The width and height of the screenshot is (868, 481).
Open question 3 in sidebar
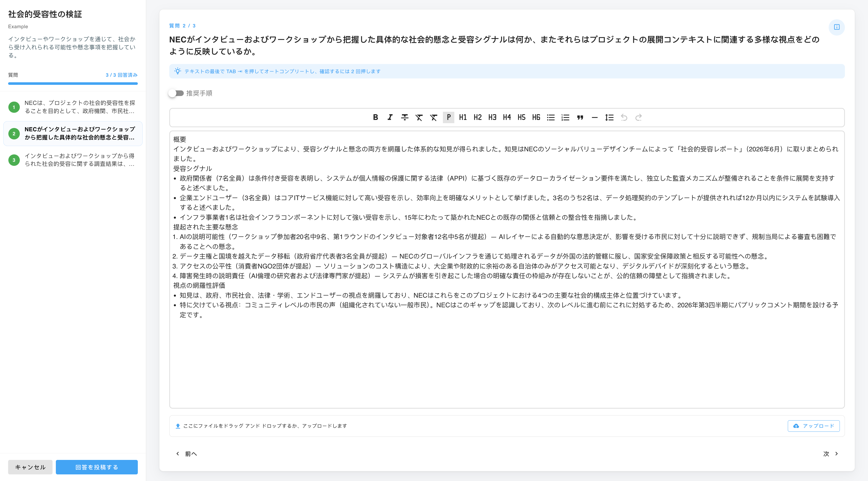click(x=73, y=160)
